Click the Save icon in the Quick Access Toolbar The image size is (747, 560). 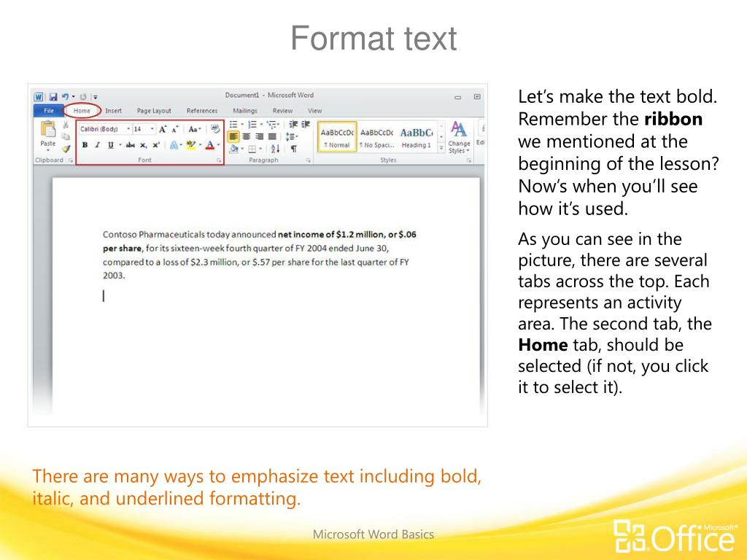click(x=53, y=97)
